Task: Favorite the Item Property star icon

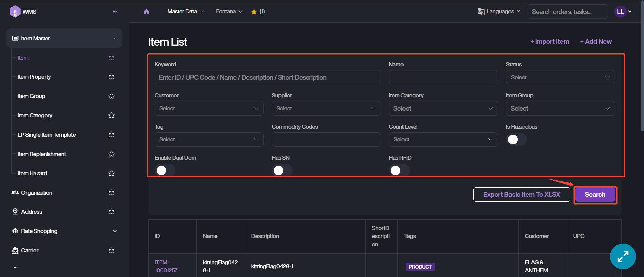Action: click(x=112, y=77)
